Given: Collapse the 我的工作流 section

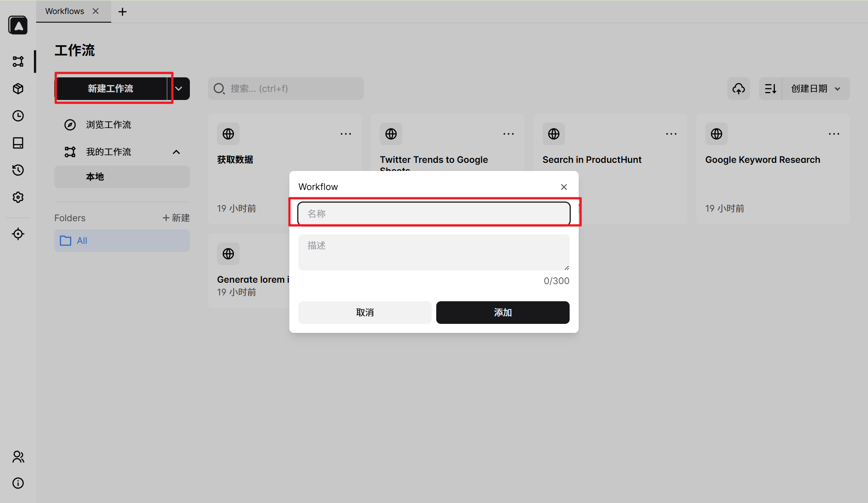Looking at the screenshot, I should (176, 152).
